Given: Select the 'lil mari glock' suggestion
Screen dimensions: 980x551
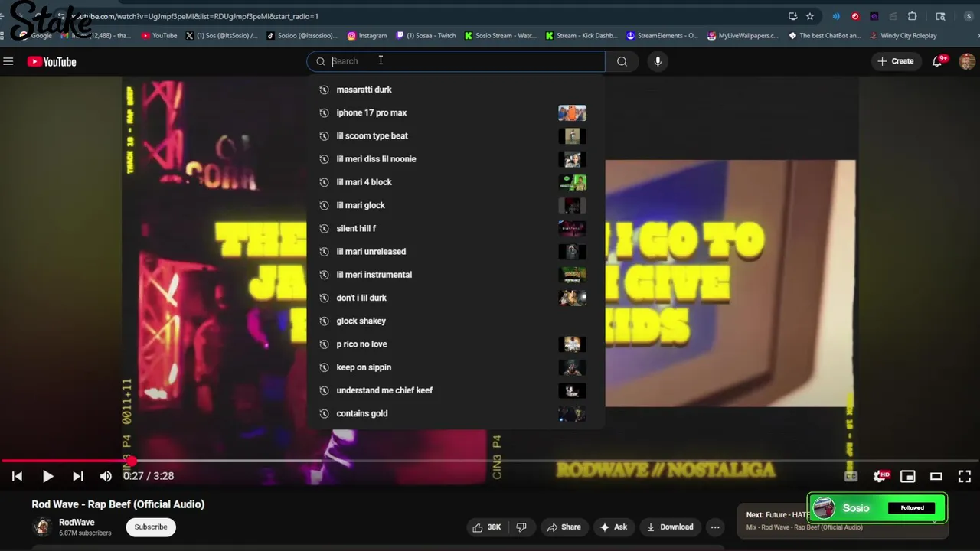Looking at the screenshot, I should click(456, 205).
